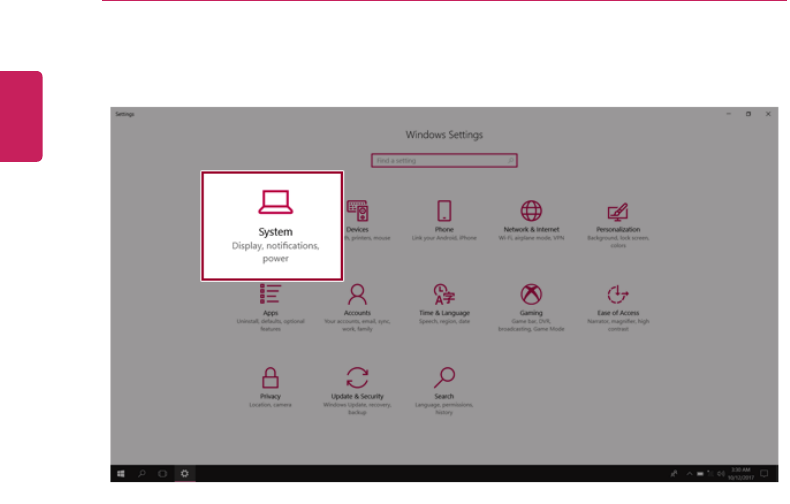Open the volume speaker tray icon
790x504 pixels.
coord(721,474)
